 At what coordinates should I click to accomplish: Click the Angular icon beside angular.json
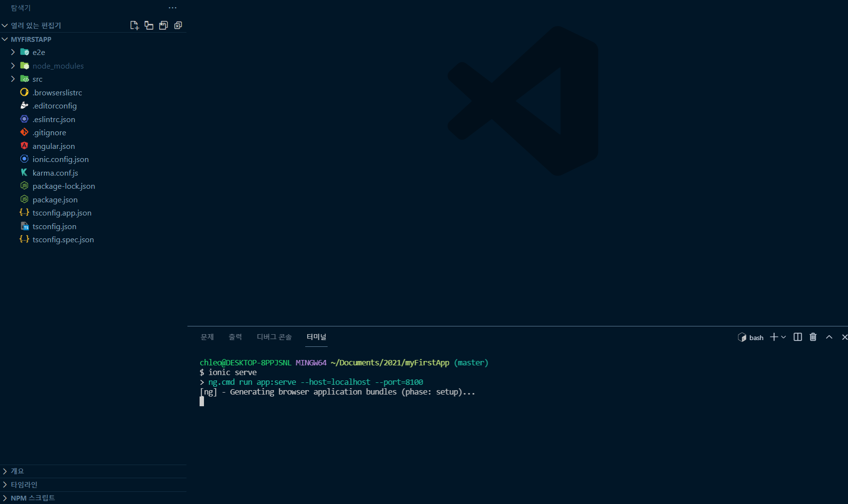[24, 145]
